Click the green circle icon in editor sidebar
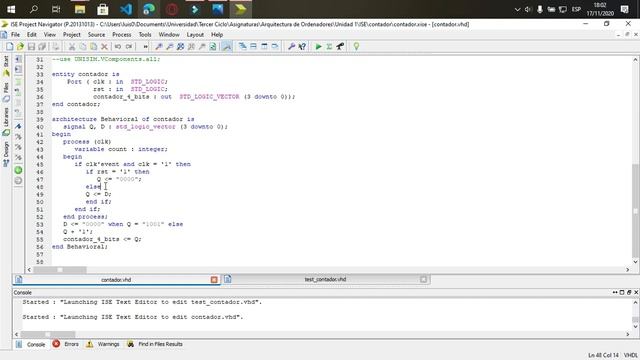 coord(18,170)
